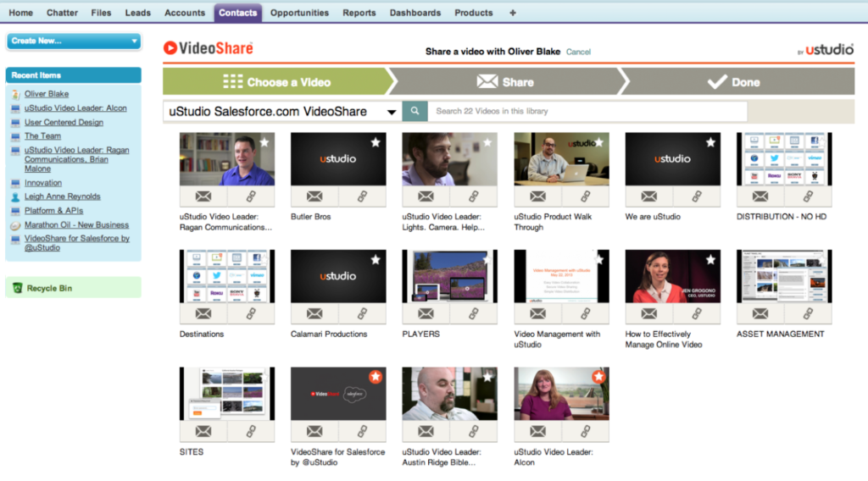The width and height of the screenshot is (868, 481).
Task: Open The Team recent item
Action: pos(42,136)
